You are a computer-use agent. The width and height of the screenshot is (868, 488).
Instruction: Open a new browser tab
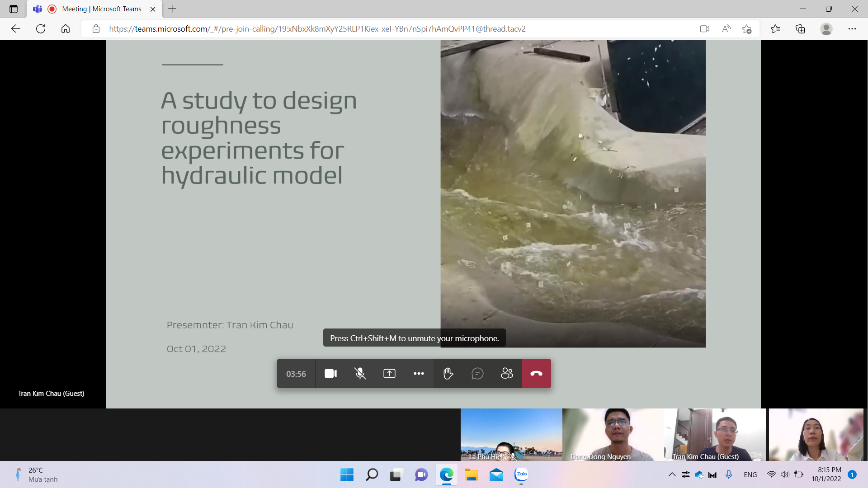click(172, 9)
